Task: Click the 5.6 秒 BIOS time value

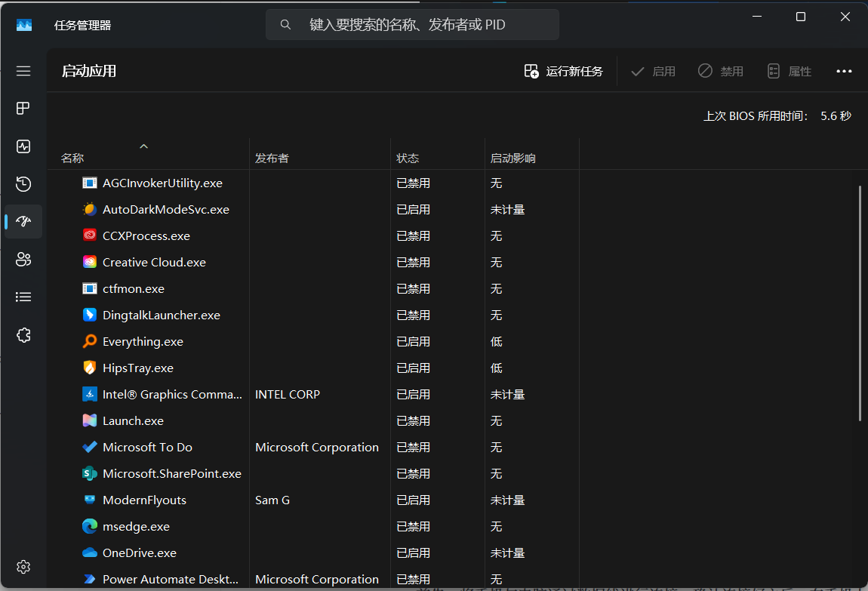Action: tap(836, 116)
